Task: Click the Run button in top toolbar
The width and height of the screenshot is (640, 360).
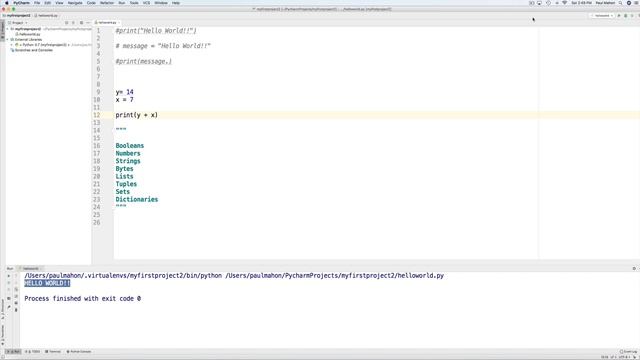Action: pyautogui.click(x=619, y=16)
